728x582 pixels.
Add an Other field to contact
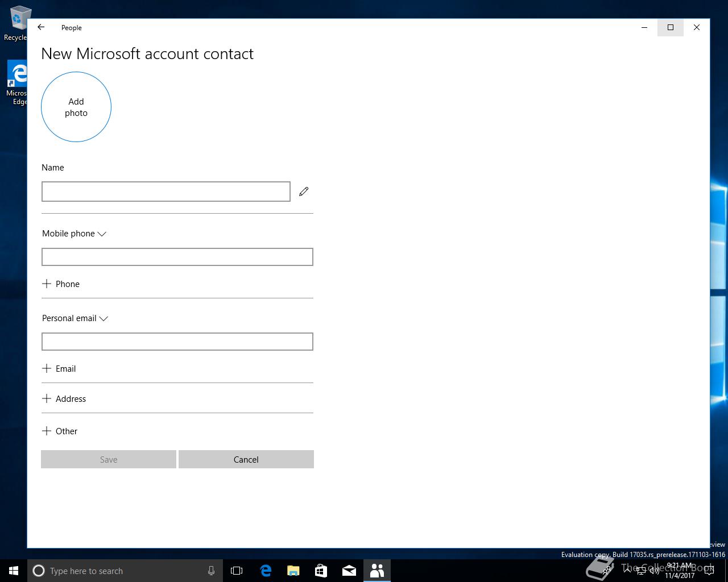click(x=60, y=431)
